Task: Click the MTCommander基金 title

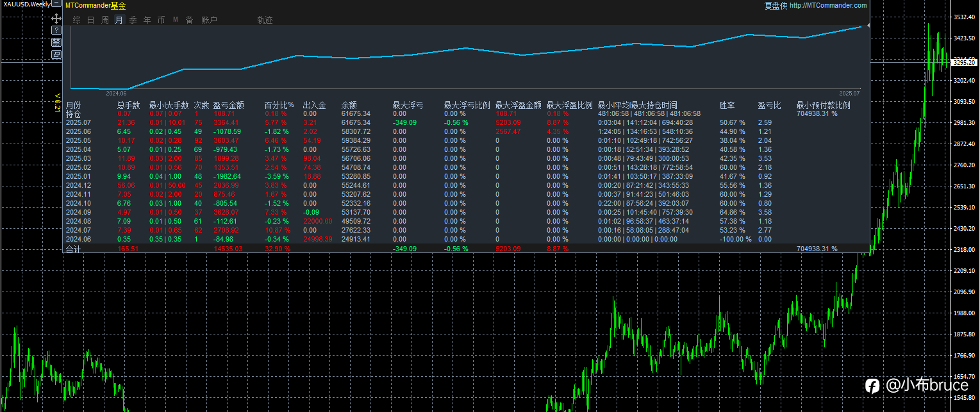Action: click(x=96, y=6)
